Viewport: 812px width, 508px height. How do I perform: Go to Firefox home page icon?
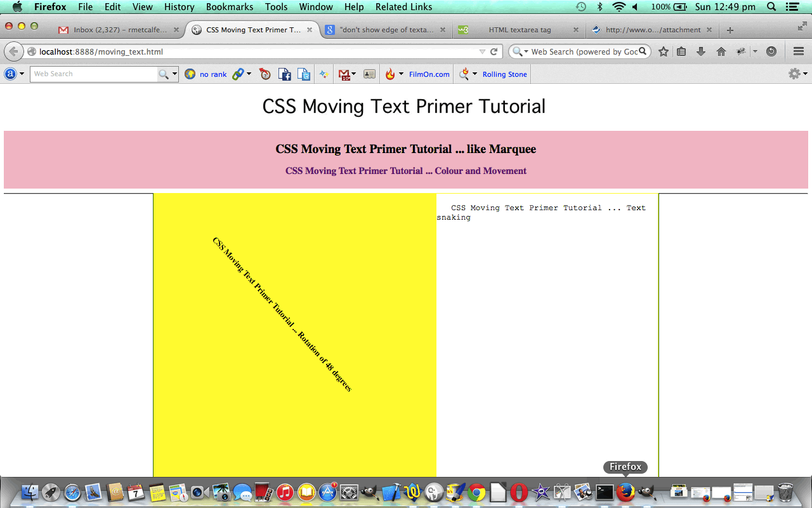721,51
